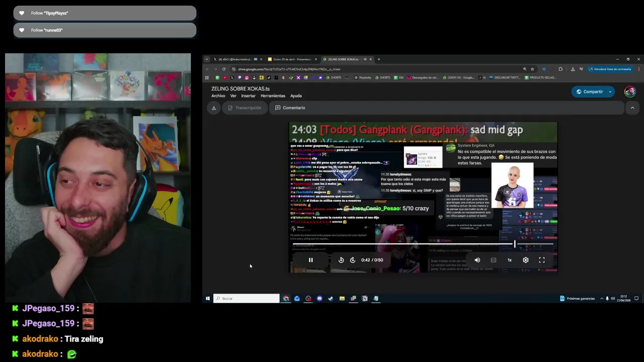The width and height of the screenshot is (644, 362).
Task: Pause the Google Drive video
Action: pyautogui.click(x=310, y=260)
